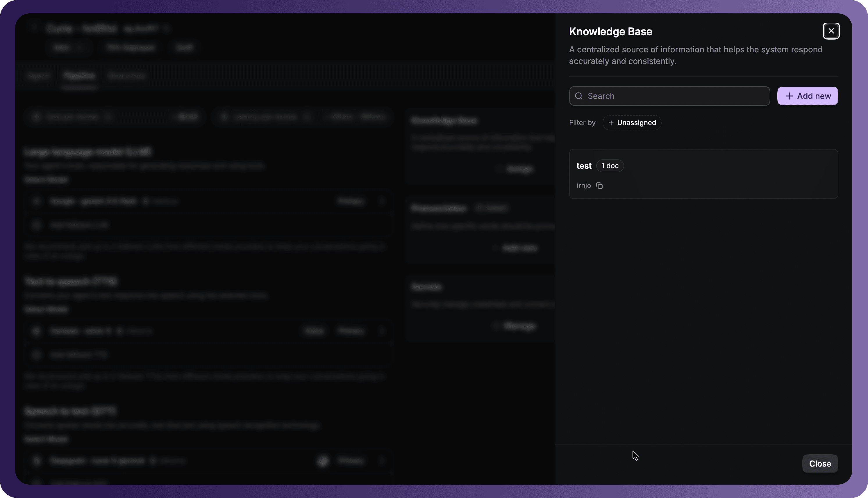Click the Add new button

point(808,96)
